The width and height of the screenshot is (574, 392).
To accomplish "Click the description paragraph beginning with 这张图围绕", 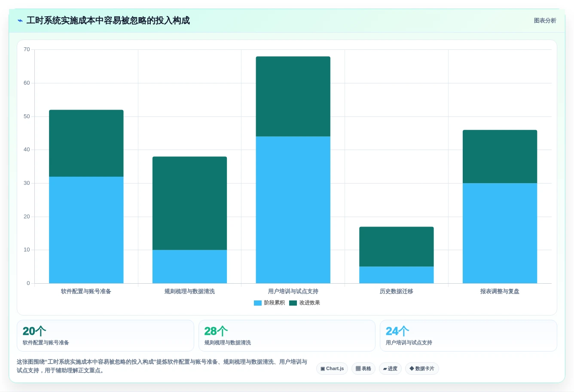I will pos(162,366).
